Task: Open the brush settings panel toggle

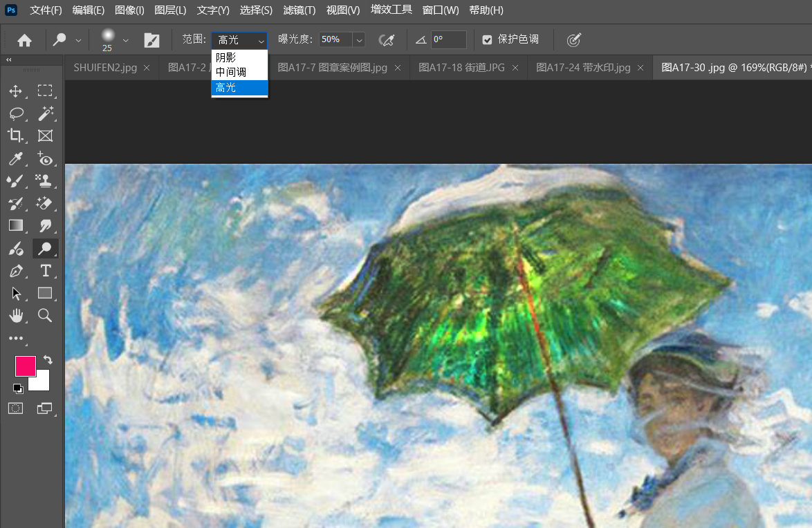Action: 151,40
